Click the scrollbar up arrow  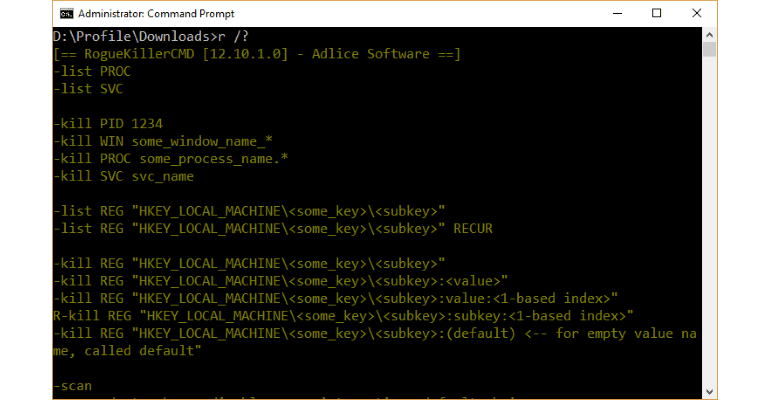pos(709,35)
